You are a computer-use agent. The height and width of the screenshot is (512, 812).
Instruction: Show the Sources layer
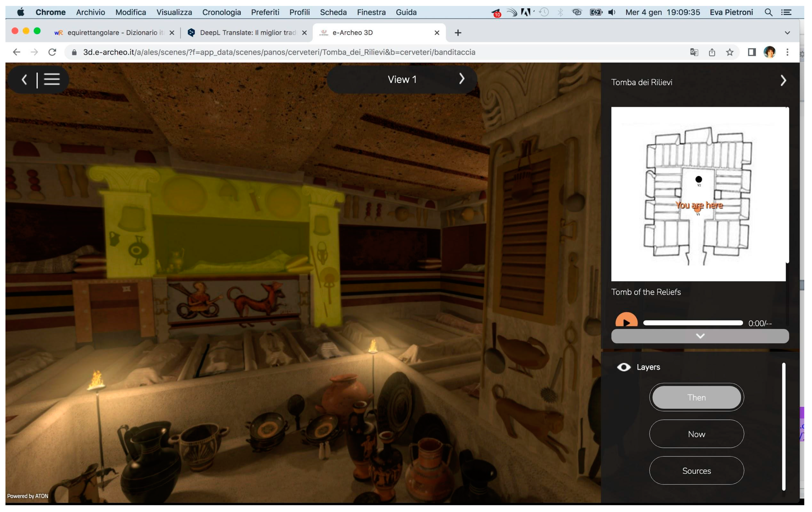click(696, 471)
